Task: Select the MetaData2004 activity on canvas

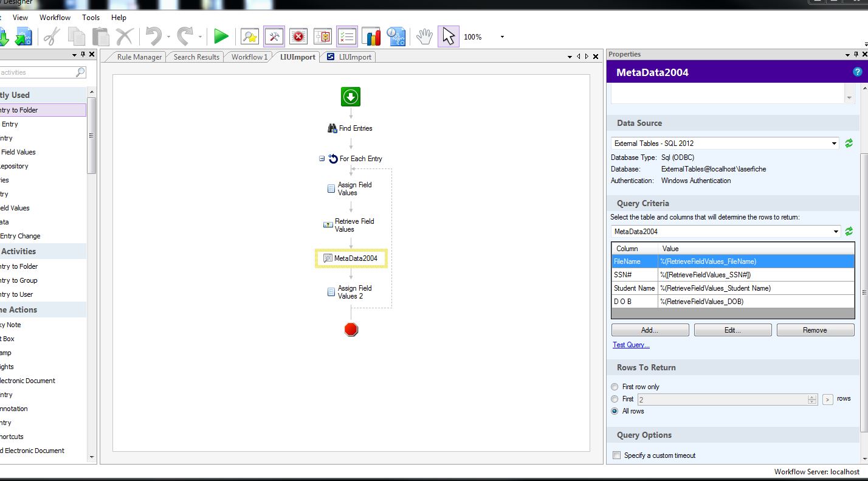Action: [x=351, y=258]
